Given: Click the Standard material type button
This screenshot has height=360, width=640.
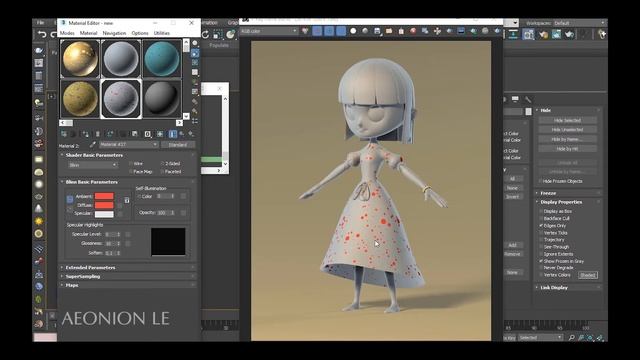Looking at the screenshot, I should [x=178, y=145].
